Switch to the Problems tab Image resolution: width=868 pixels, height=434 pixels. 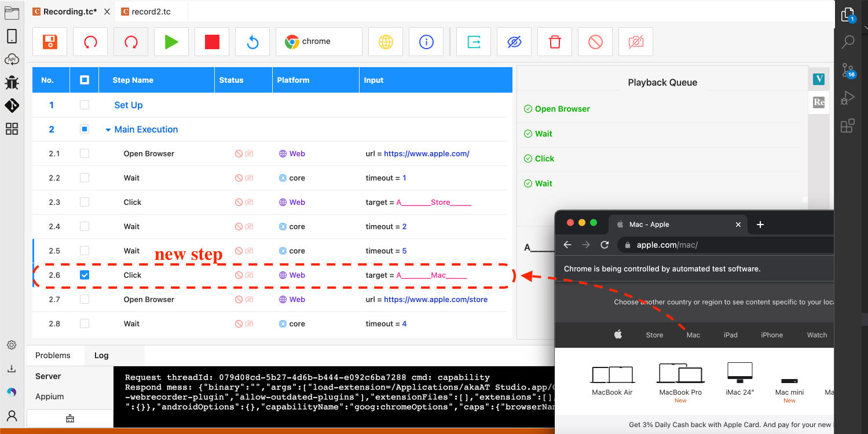[x=53, y=355]
